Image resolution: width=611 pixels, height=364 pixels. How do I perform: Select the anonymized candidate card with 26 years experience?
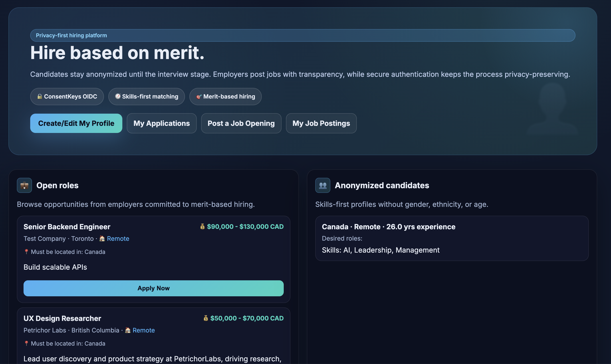[x=452, y=238]
